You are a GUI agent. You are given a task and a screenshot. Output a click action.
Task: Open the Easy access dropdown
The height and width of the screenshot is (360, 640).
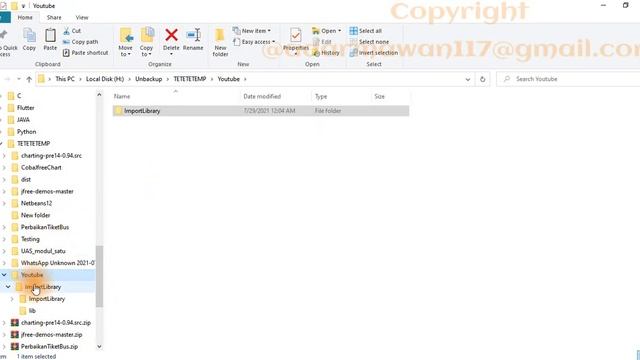[x=254, y=42]
